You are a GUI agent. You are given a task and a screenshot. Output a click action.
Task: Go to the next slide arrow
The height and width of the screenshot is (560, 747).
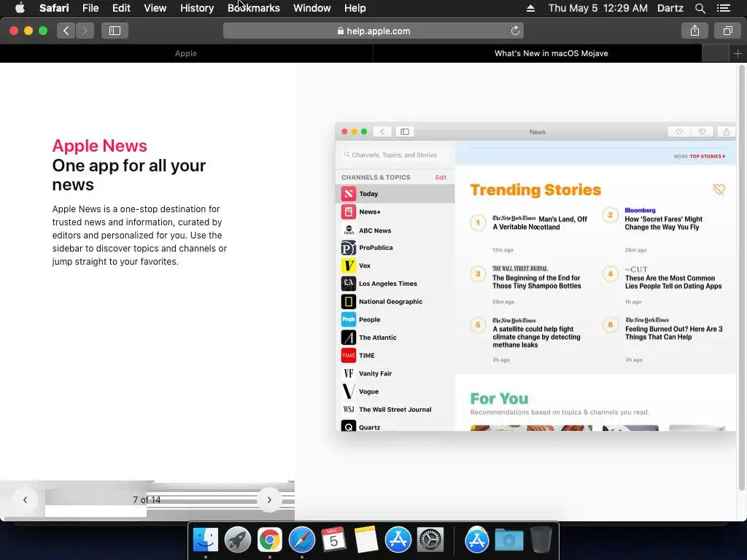point(269,500)
